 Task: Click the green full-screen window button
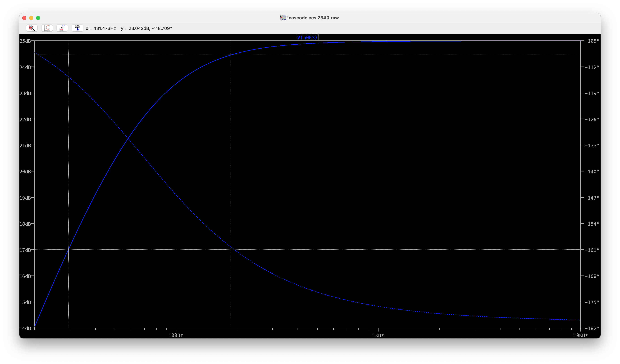click(x=38, y=18)
